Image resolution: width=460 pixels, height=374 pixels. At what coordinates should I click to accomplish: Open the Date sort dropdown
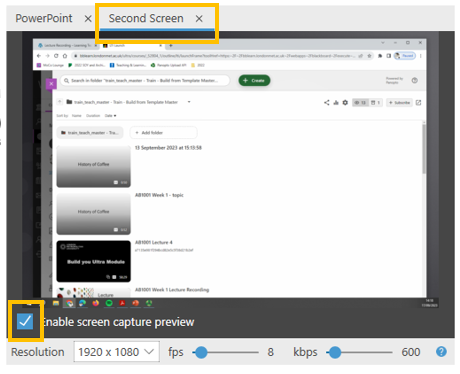click(111, 116)
